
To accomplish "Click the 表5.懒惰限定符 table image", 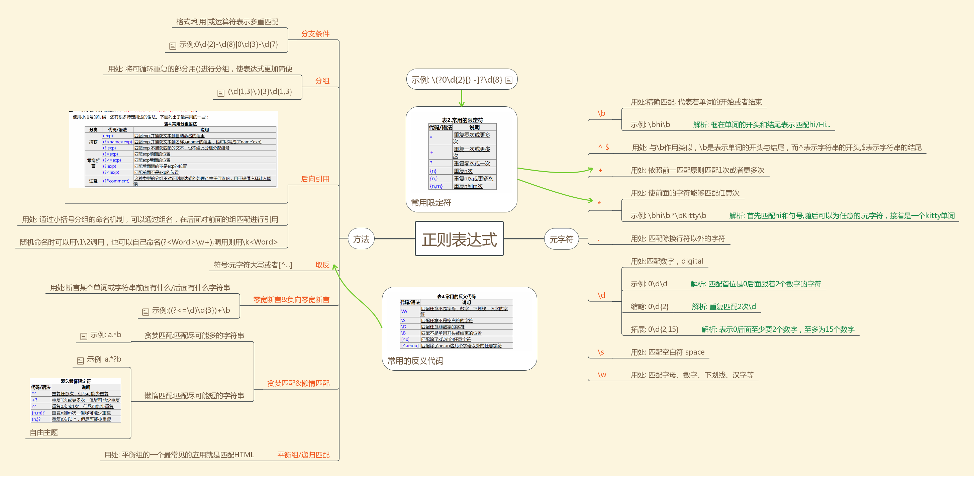I will (x=75, y=401).
